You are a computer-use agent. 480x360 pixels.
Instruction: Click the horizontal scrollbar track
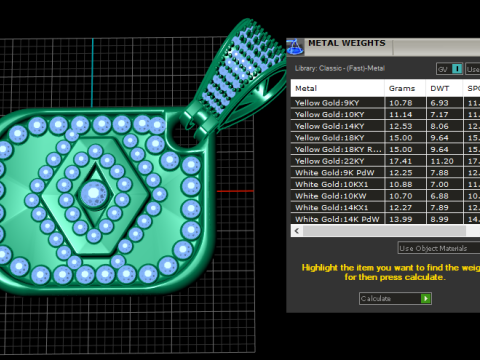point(384,231)
